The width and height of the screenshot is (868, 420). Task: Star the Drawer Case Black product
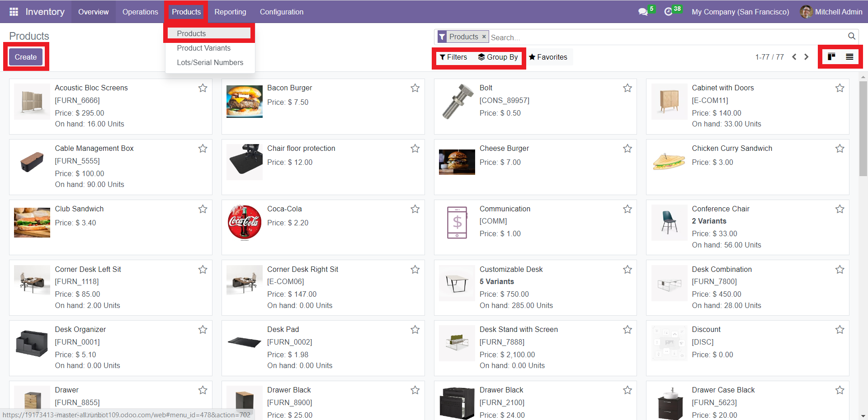840,390
